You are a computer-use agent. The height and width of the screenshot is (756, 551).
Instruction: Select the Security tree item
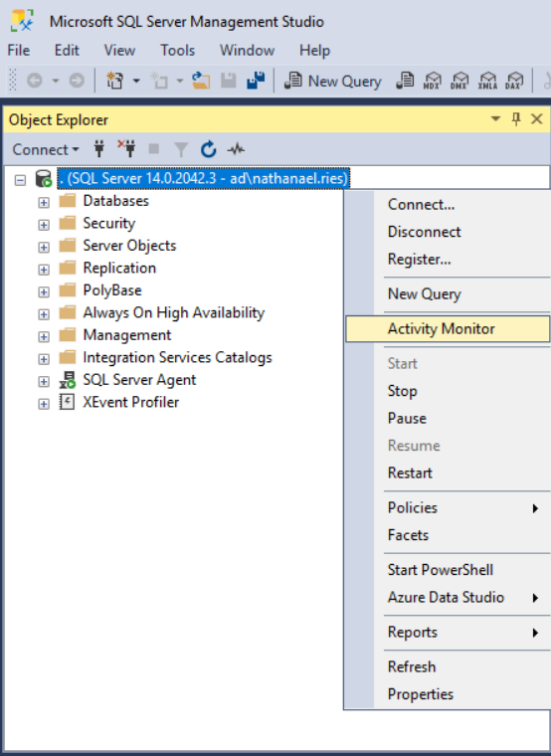click(109, 223)
